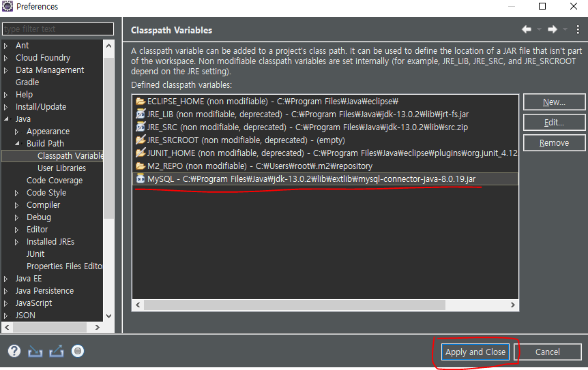Click the tree's horizontal scroll right arrow
The image size is (588, 370).
97,327
